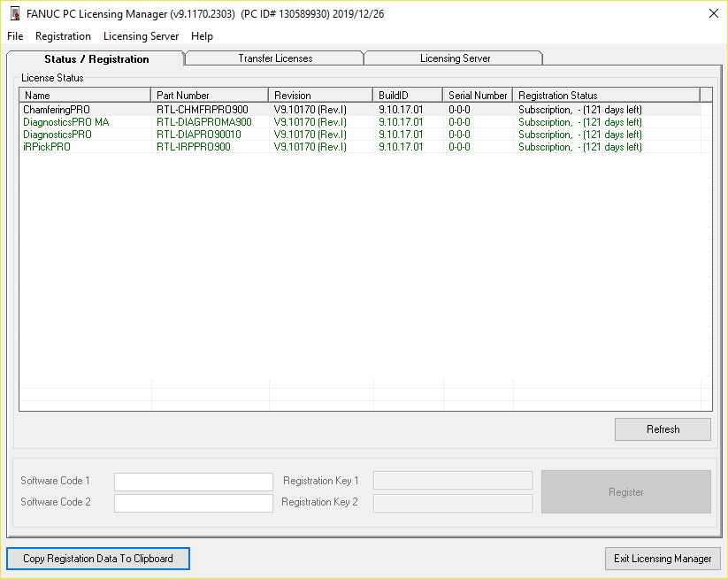Sort by the Part Number column header
Viewport: 728px width, 579px height.
[210, 96]
